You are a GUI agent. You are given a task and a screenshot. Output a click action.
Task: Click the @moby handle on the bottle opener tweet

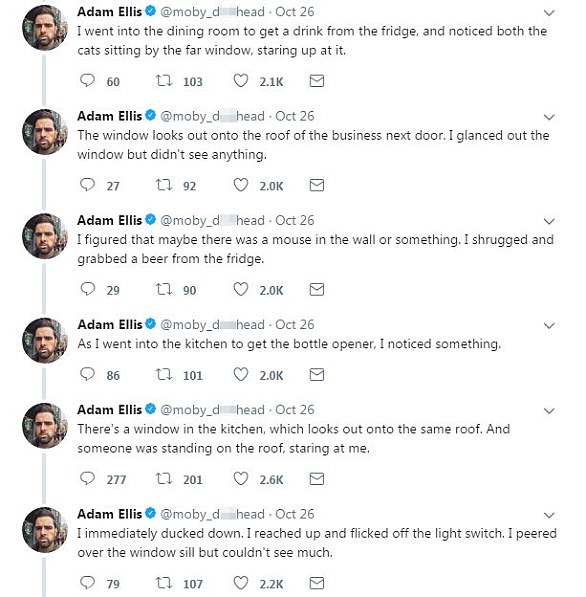pos(212,325)
